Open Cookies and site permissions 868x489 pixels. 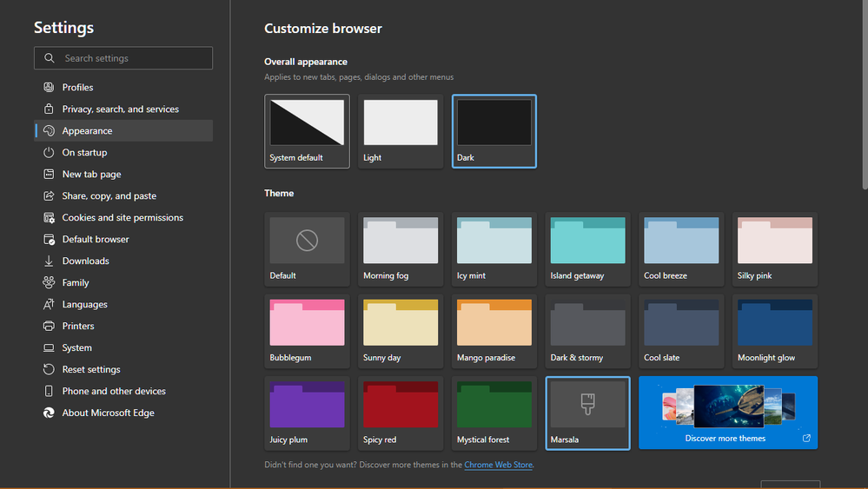pos(123,217)
